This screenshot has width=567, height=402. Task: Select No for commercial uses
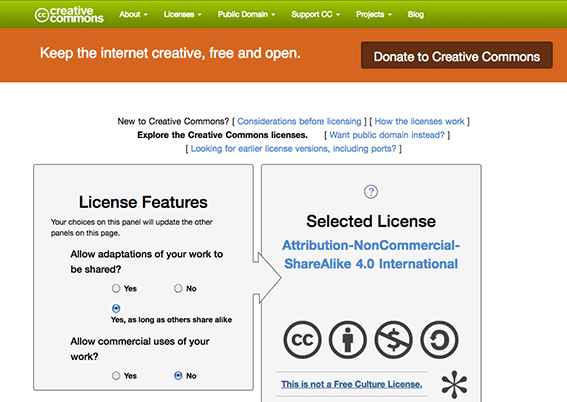point(178,376)
